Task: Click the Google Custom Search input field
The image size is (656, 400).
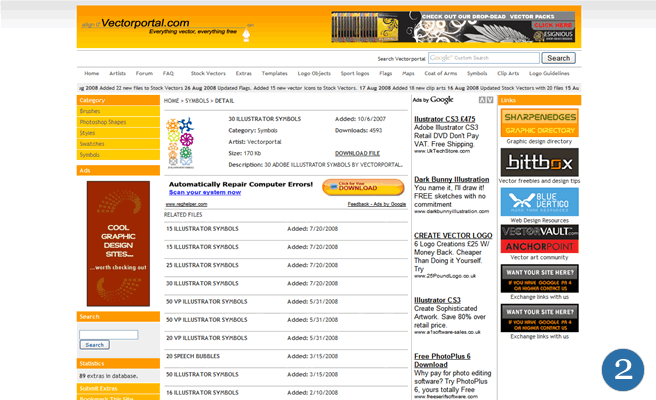Action: point(484,59)
